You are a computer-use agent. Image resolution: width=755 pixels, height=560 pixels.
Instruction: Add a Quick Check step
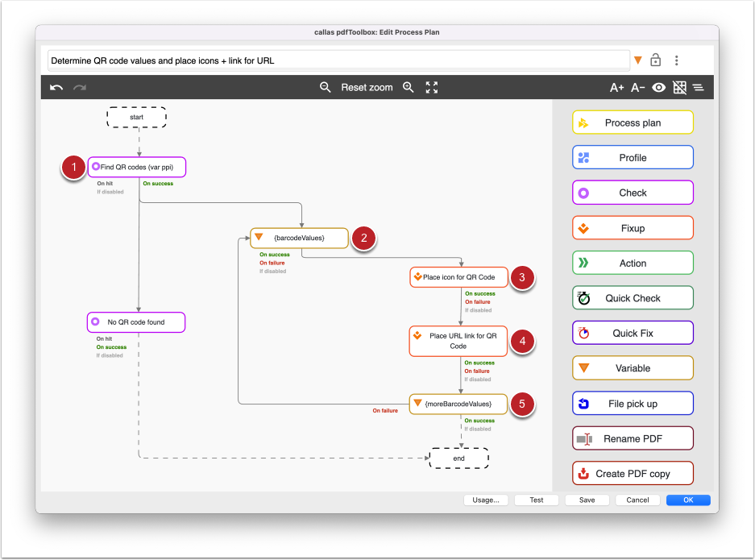point(633,298)
